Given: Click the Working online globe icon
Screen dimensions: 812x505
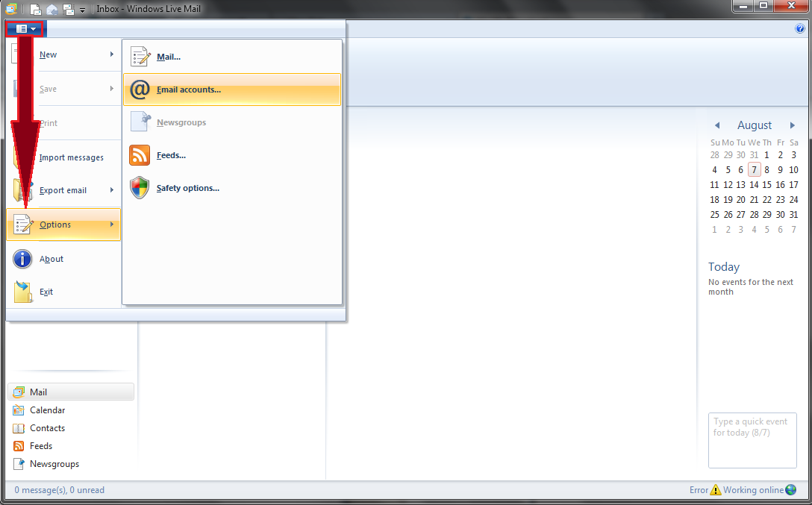Looking at the screenshot, I should 791,489.
